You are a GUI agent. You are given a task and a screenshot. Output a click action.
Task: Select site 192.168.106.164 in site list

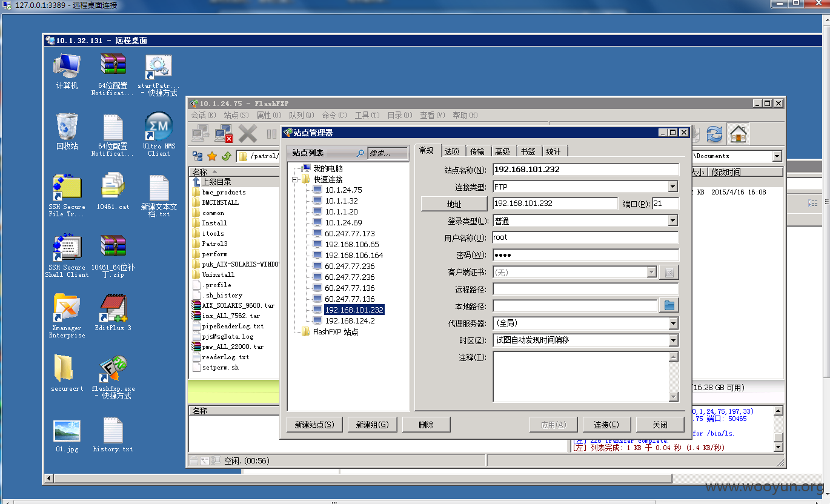point(354,256)
